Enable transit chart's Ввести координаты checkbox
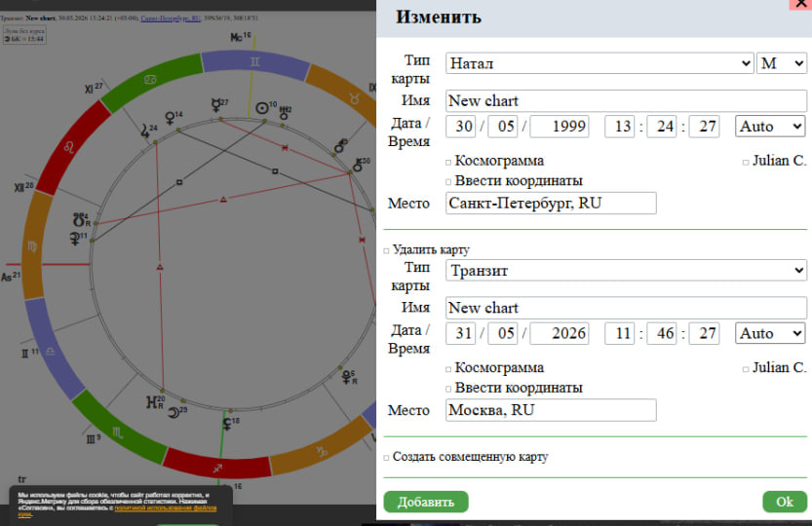Viewport: 812px width, 526px height. pyautogui.click(x=448, y=389)
